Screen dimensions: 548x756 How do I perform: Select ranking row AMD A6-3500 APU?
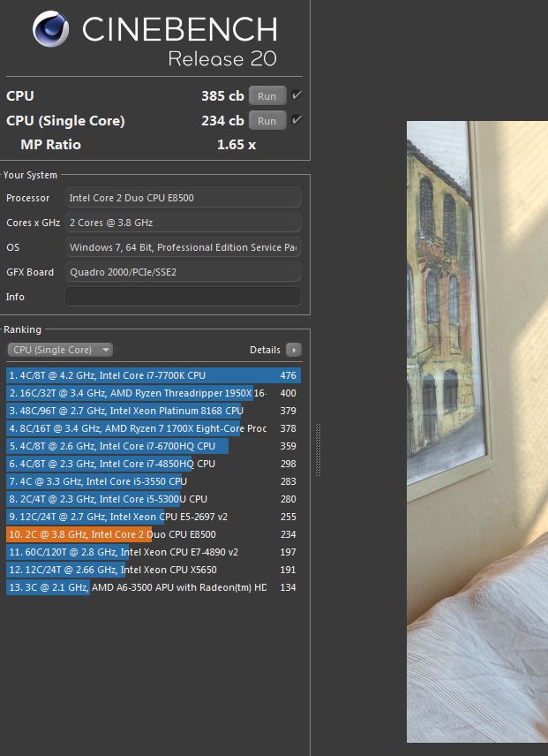(x=154, y=587)
